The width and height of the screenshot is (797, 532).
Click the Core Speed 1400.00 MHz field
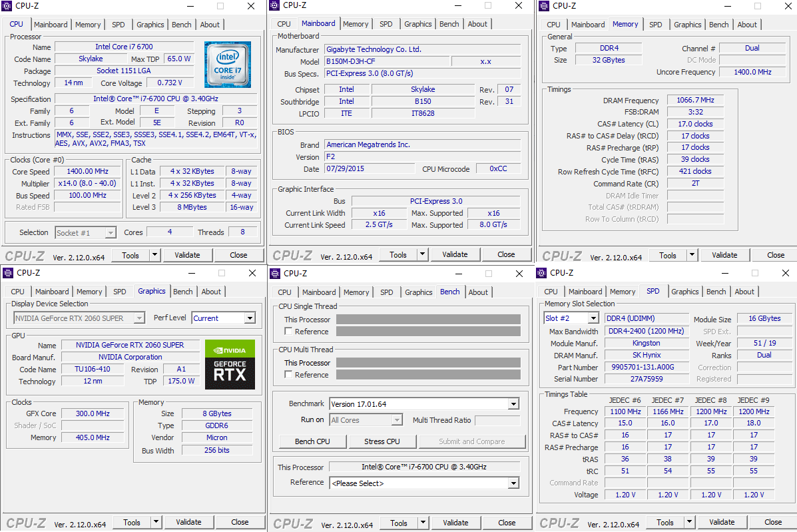[x=87, y=171]
